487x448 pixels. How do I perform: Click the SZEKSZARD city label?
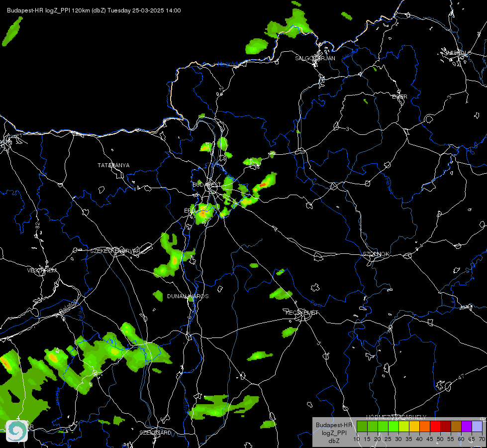tap(155, 433)
